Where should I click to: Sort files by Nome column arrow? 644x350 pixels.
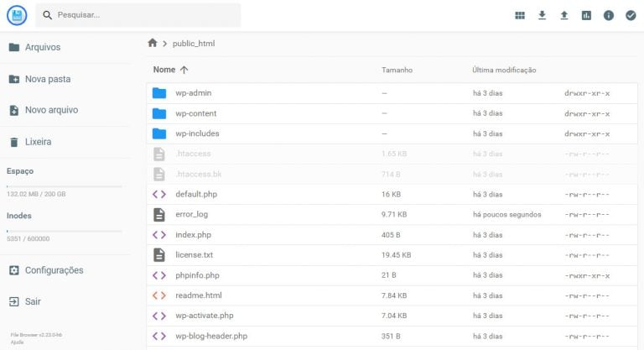tap(184, 70)
